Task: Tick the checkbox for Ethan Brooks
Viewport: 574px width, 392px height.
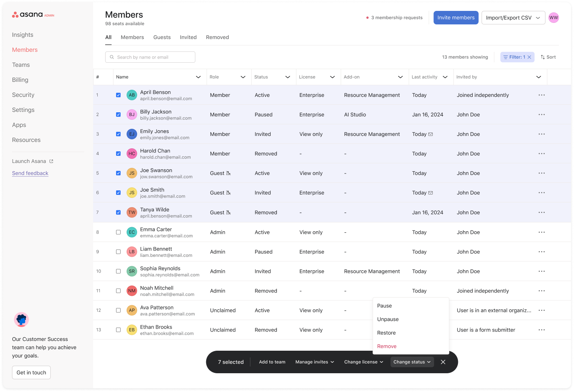Action: 118,330
